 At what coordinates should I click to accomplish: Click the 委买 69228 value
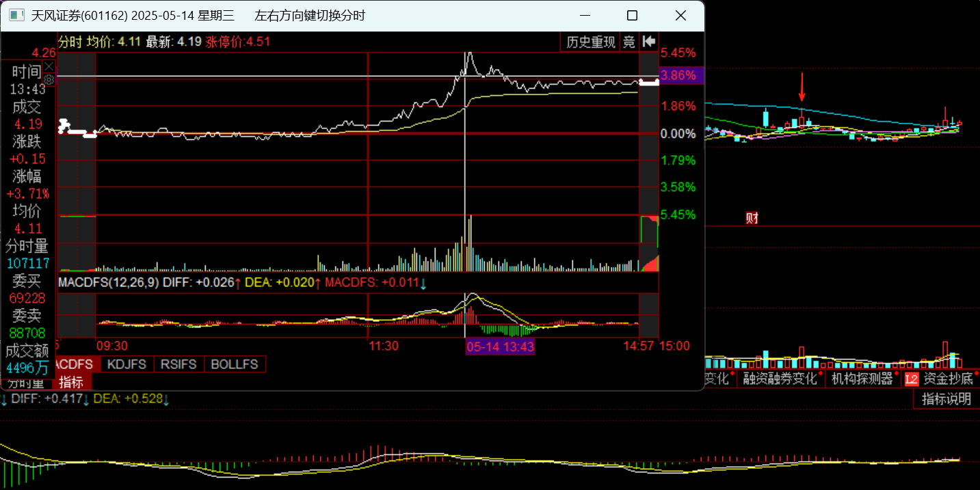[x=27, y=299]
